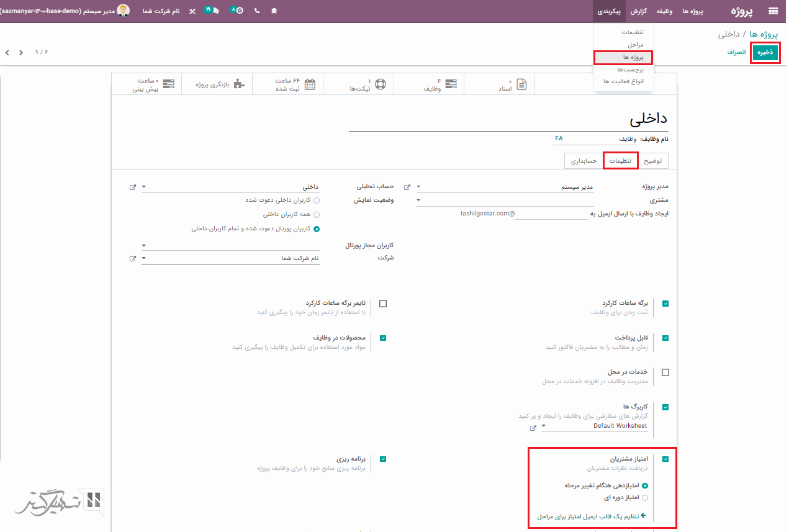Enable the timesheet timer checkbox
This screenshot has height=532, width=789.
[x=383, y=304]
